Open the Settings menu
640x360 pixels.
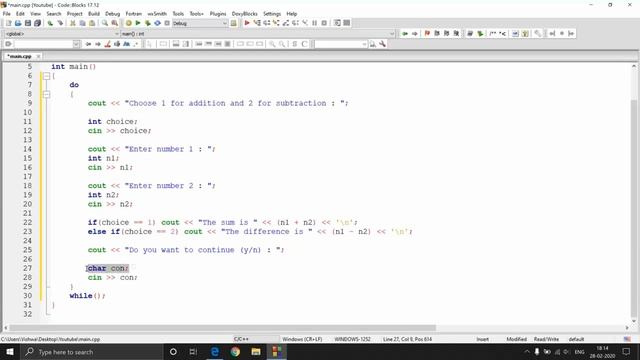[272, 13]
